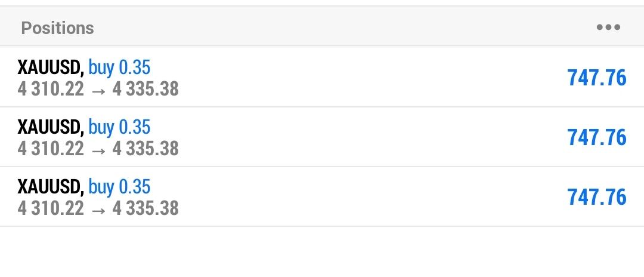Tap buy 0.35 on the second position
The height and width of the screenshot is (277, 644).
(119, 127)
